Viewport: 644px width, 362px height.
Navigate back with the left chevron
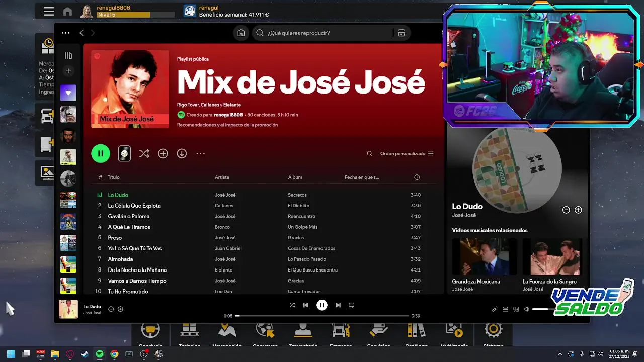click(x=82, y=33)
